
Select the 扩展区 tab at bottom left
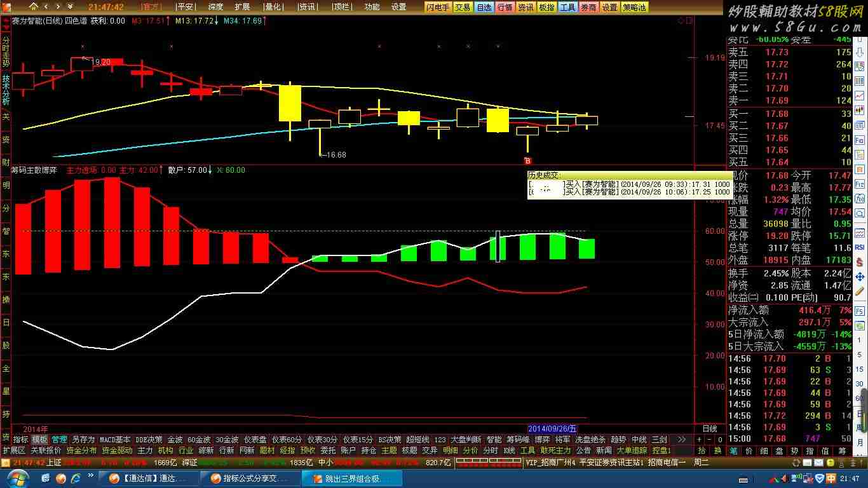pyautogui.click(x=13, y=451)
